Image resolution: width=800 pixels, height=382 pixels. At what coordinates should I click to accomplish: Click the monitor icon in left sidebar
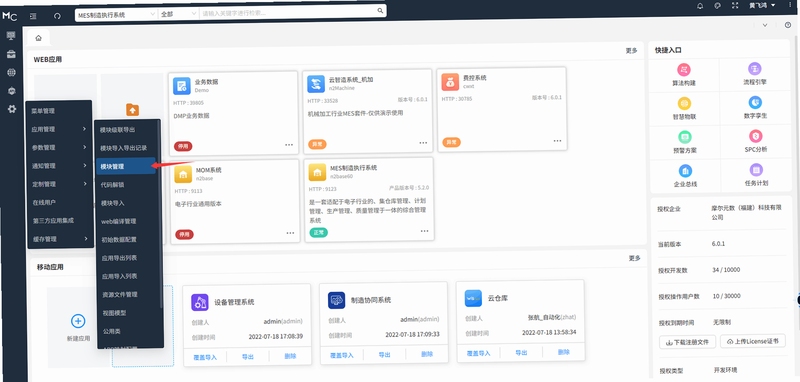tap(11, 36)
